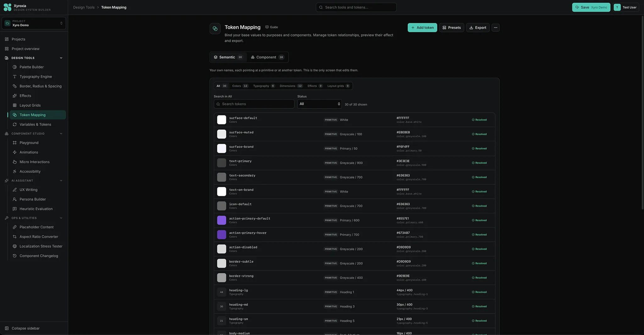
Task: Filter tokens by Typography category
Action: (264, 86)
